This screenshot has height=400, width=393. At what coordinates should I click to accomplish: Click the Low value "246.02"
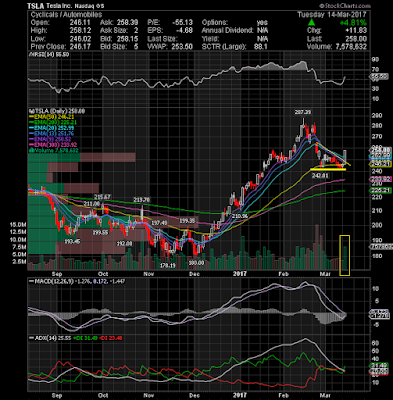pyautogui.click(x=80, y=39)
